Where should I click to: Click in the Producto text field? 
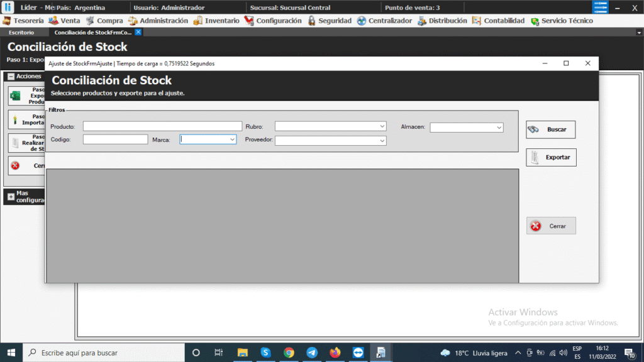click(x=162, y=126)
